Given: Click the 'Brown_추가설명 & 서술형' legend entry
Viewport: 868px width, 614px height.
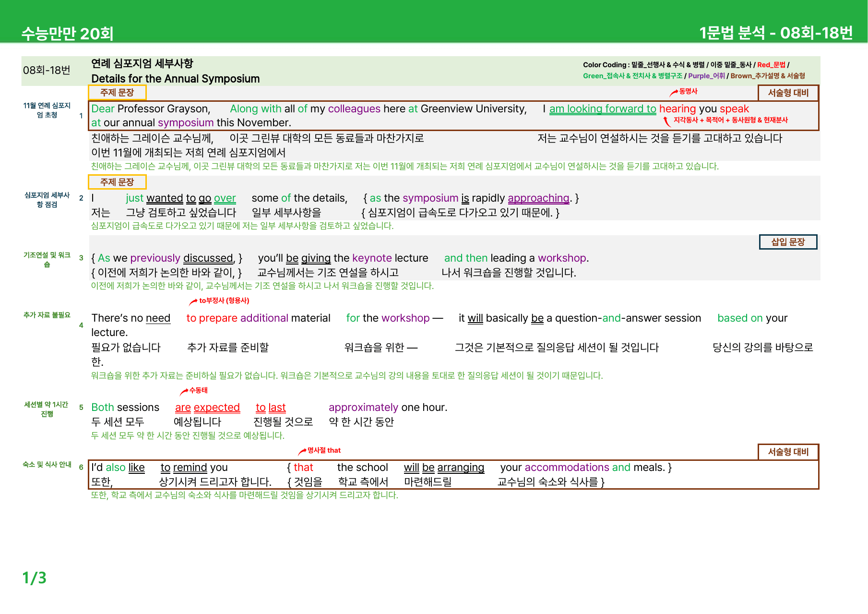Looking at the screenshot, I should (768, 76).
